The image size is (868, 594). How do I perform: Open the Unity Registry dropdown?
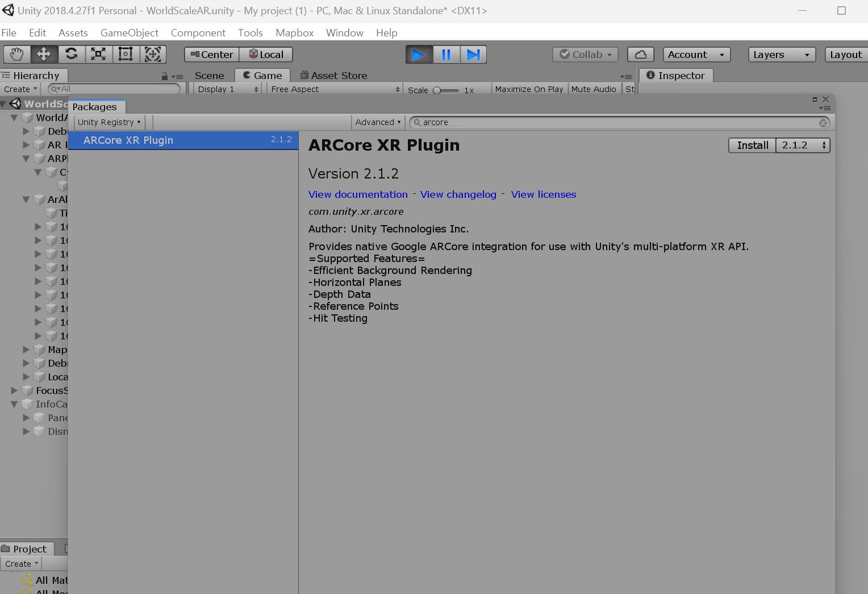110,122
